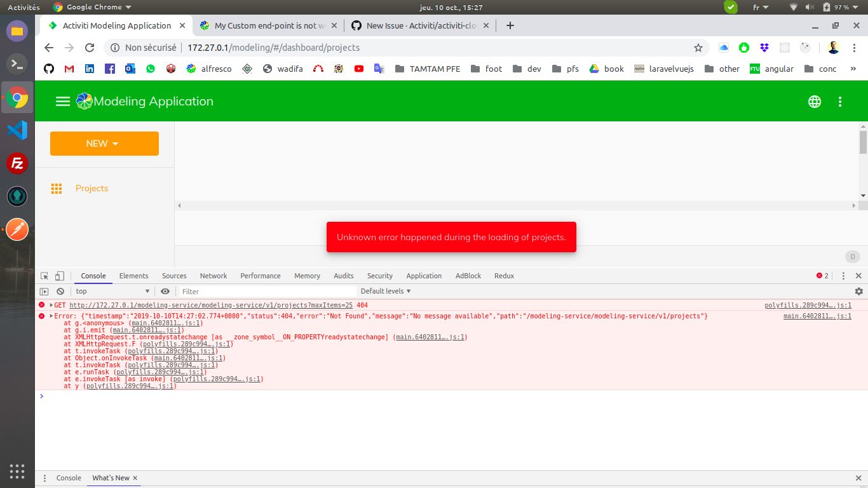Open the bottom drawer three-dot menu
The image size is (868, 488).
pyautogui.click(x=44, y=478)
